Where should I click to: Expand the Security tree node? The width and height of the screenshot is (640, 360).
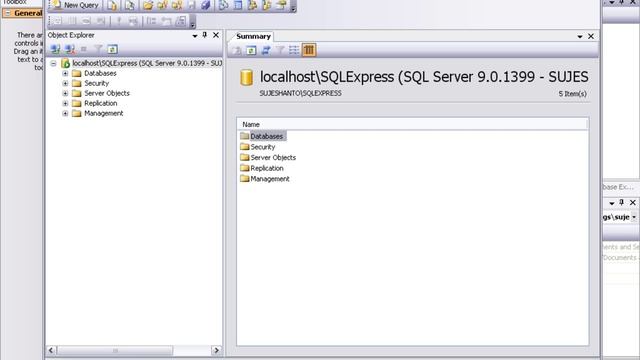[65, 83]
